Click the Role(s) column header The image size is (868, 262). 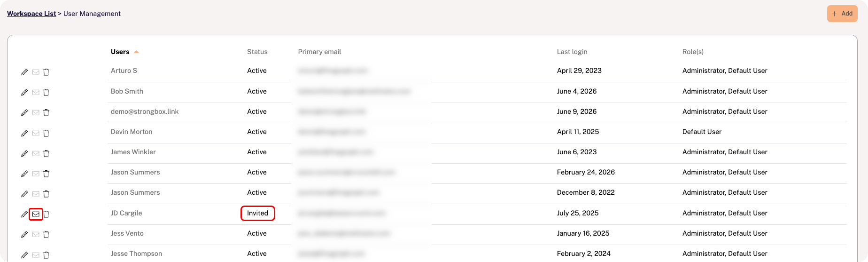tap(693, 52)
